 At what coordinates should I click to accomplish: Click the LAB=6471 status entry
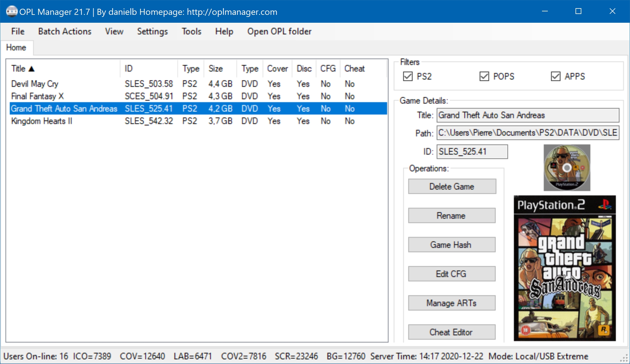[193, 356]
